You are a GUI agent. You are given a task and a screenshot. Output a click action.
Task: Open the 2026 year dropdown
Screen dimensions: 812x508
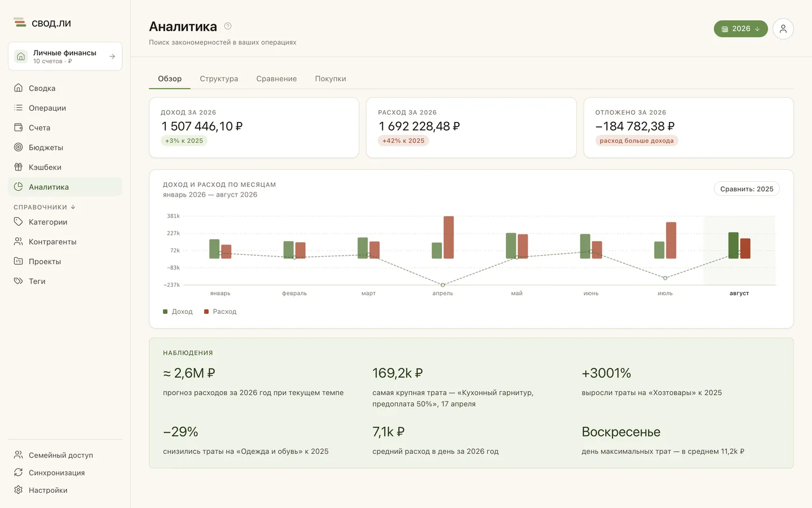pyautogui.click(x=740, y=29)
